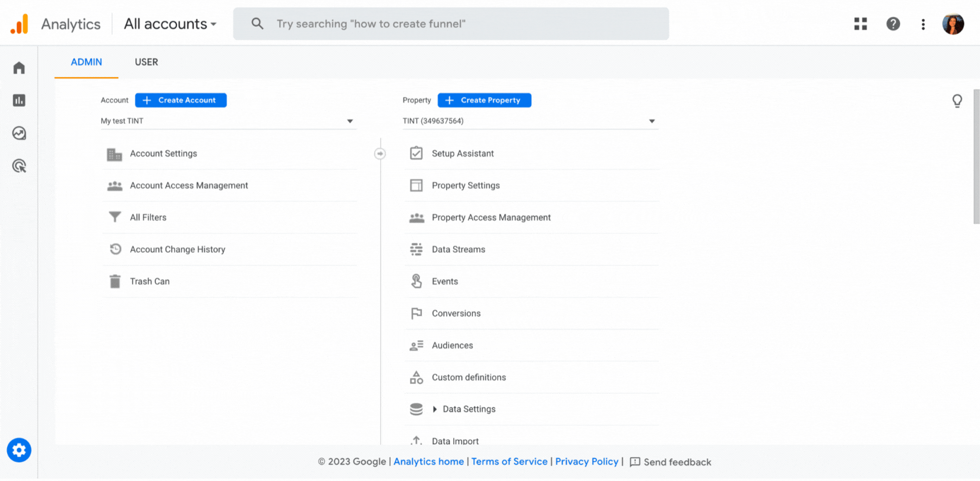This screenshot has width=980, height=481.
Task: Open Events text entry
Action: [445, 281]
